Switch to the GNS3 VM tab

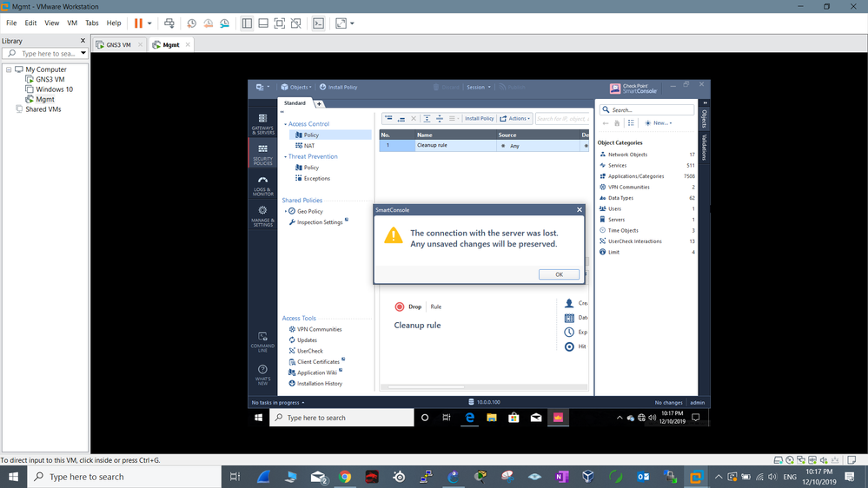click(118, 45)
